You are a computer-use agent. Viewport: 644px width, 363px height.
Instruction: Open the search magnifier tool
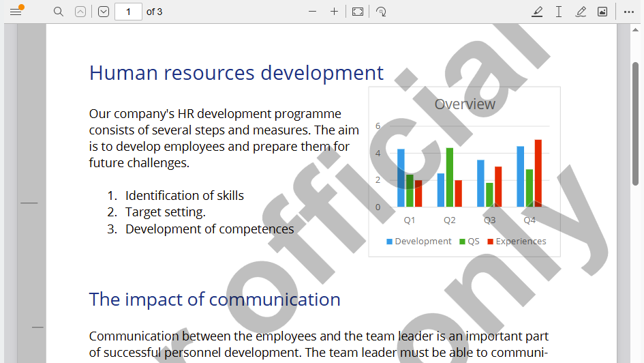click(59, 12)
